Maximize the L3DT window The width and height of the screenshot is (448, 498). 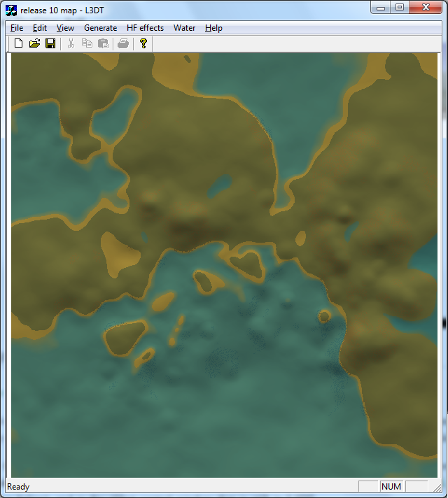pyautogui.click(x=400, y=8)
